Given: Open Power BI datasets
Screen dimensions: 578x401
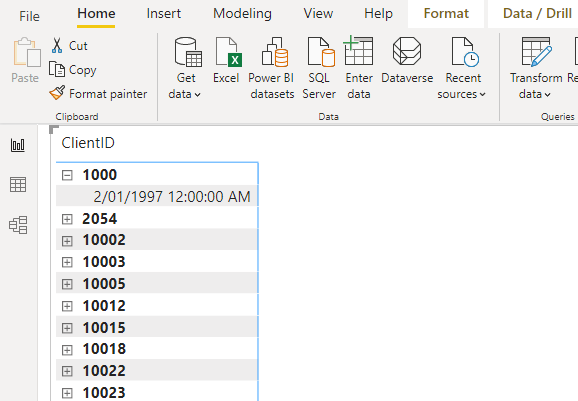Looking at the screenshot, I should (272, 68).
